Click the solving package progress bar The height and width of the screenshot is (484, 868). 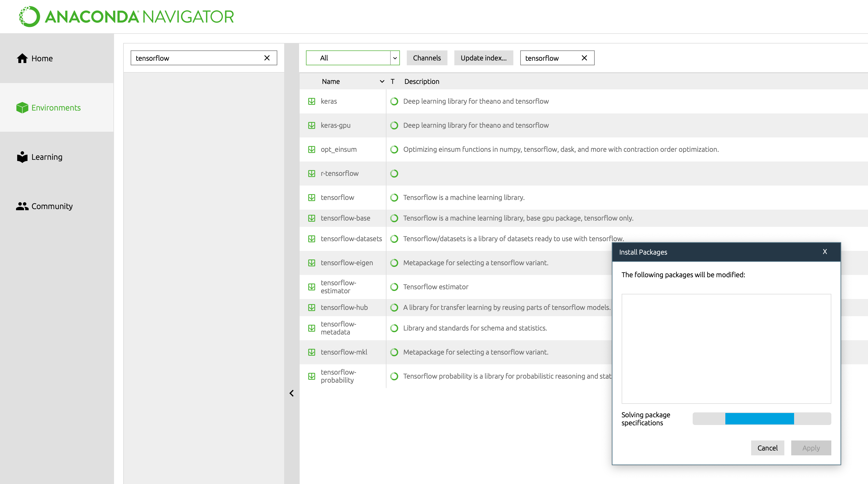[x=762, y=419]
